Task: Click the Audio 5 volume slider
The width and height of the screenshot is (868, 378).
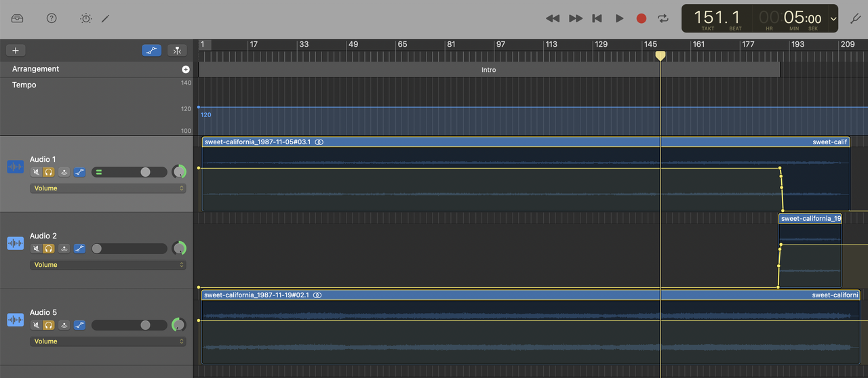Action: click(129, 325)
